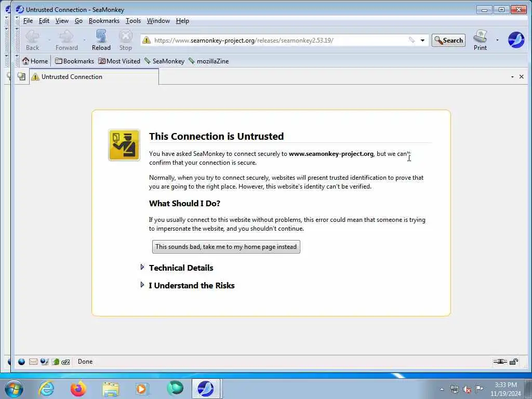Open the Bookmarks menu
The height and width of the screenshot is (399, 532).
104,21
